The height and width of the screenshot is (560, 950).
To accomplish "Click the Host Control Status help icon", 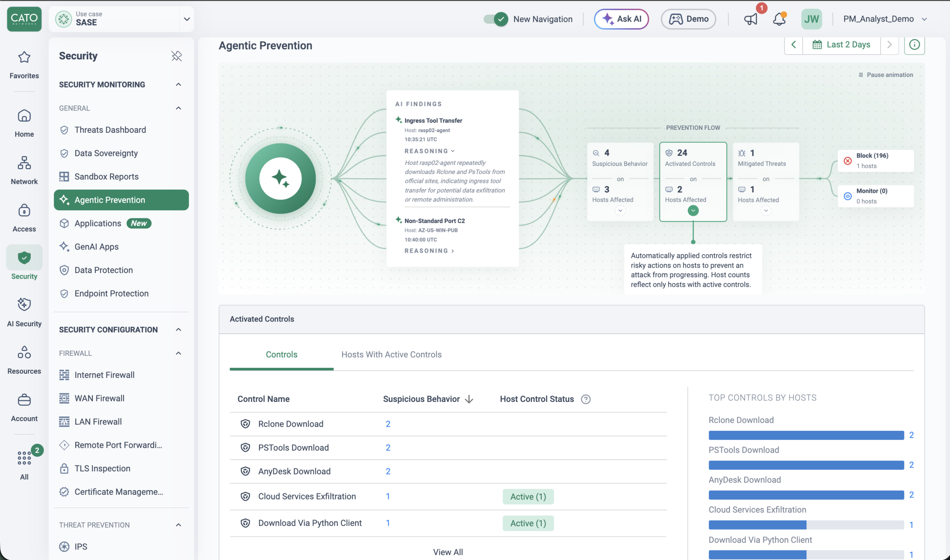I will coord(586,399).
